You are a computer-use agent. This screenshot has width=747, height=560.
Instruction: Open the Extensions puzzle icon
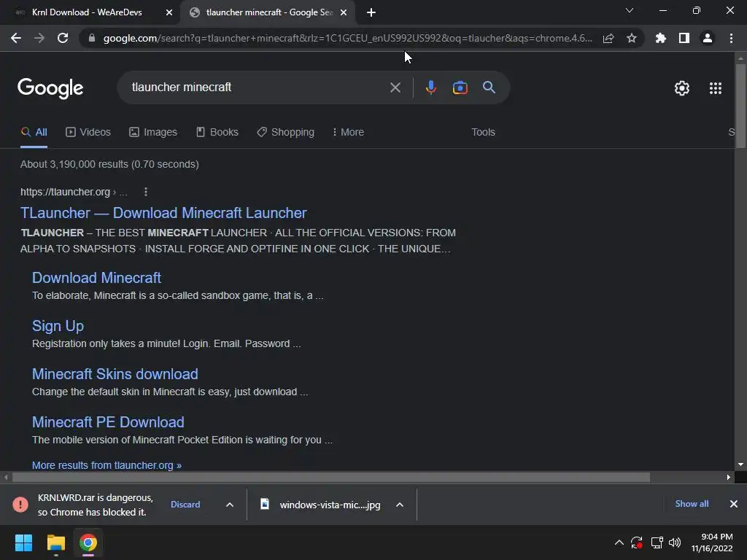tap(661, 38)
